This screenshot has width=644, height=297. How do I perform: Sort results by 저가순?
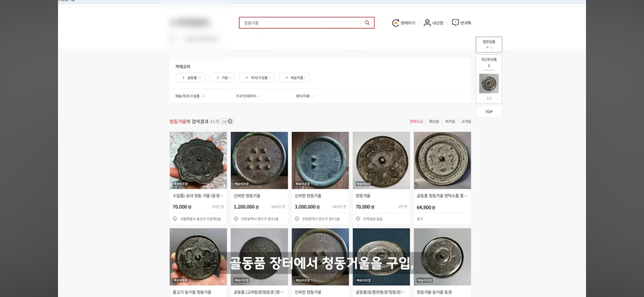(450, 121)
